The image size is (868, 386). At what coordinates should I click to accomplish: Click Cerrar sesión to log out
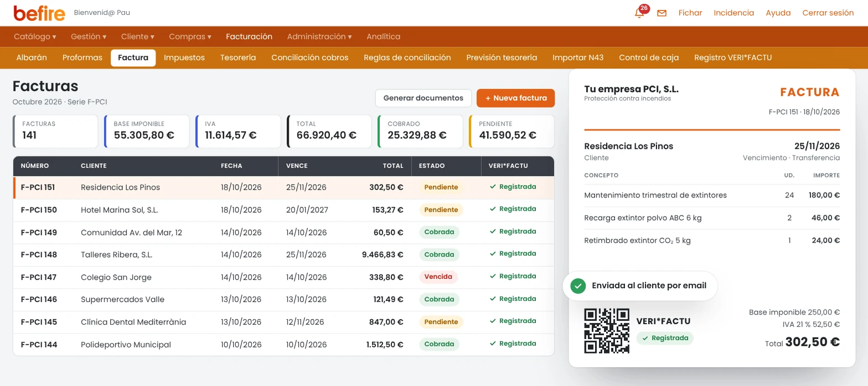click(828, 13)
